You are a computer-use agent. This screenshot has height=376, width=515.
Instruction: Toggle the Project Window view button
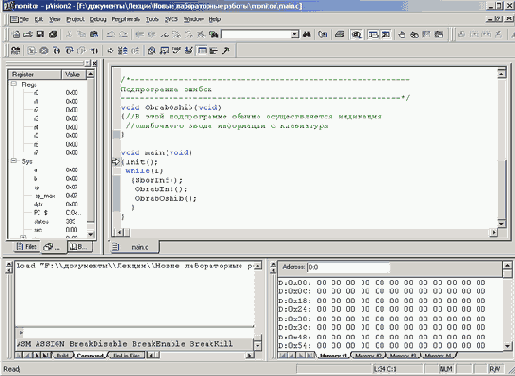[373, 34]
